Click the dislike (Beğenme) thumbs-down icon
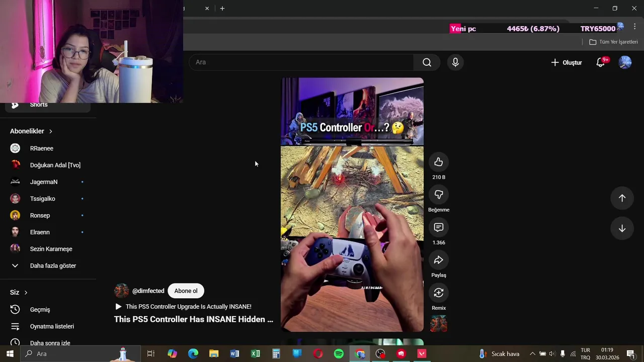 coord(439,195)
